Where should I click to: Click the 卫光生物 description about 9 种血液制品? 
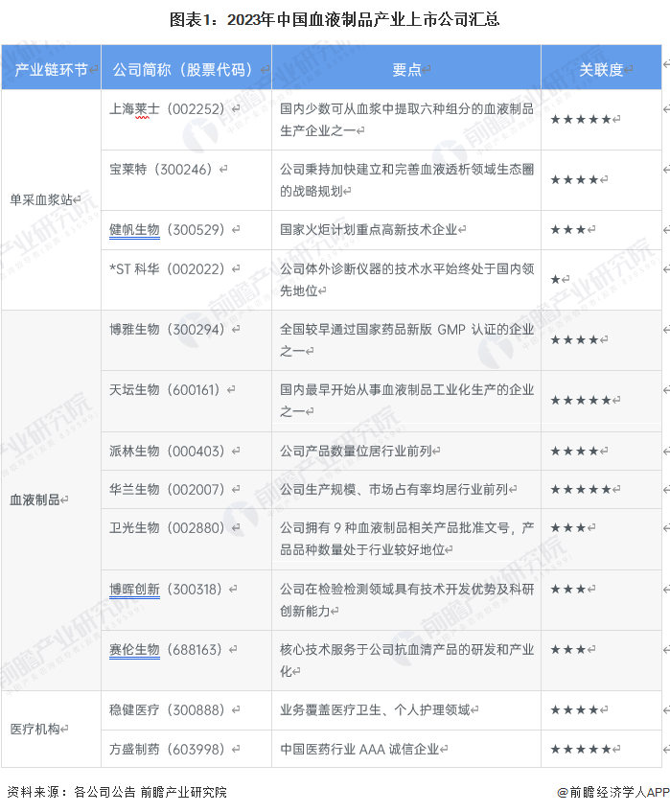(407, 539)
